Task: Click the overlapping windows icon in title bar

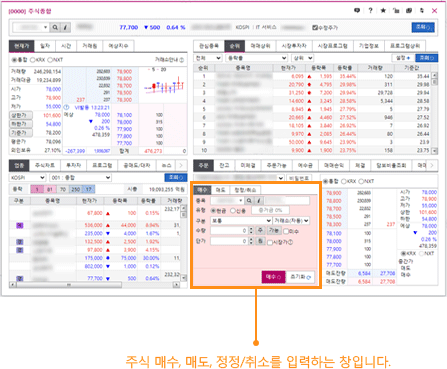Action: (409, 11)
